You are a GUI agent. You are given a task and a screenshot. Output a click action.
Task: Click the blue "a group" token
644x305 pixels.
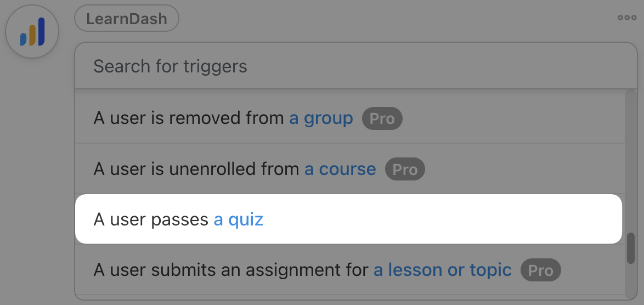click(x=321, y=118)
